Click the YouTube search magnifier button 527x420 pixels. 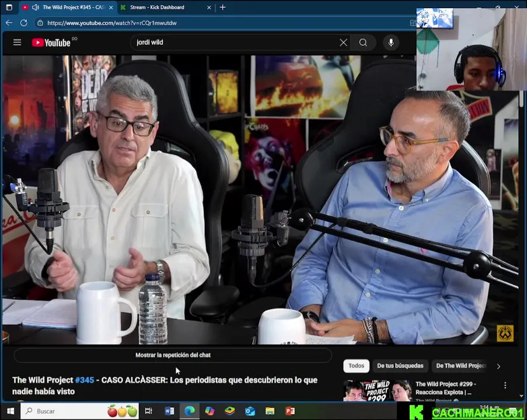coord(362,43)
